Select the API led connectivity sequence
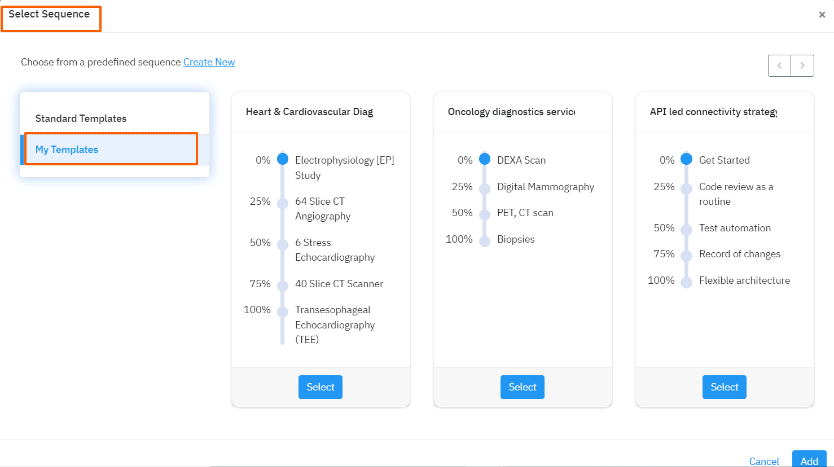The height and width of the screenshot is (467, 834). tap(724, 387)
